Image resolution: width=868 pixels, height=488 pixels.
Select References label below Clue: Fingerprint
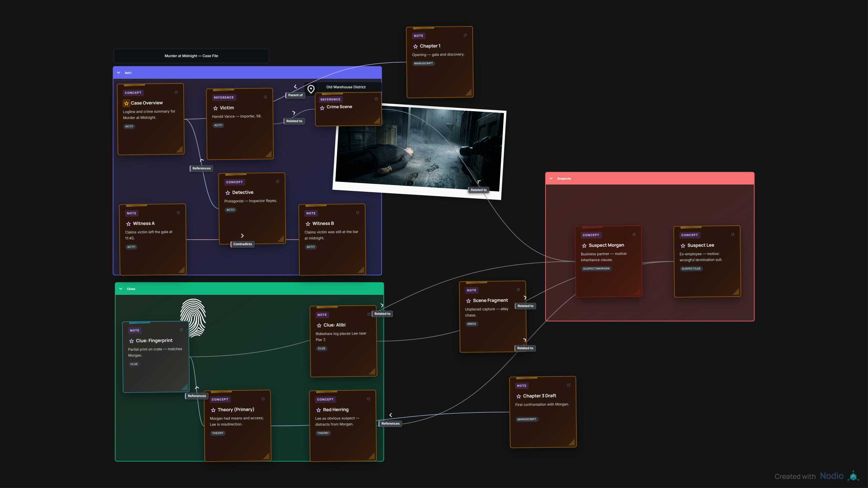(x=197, y=396)
